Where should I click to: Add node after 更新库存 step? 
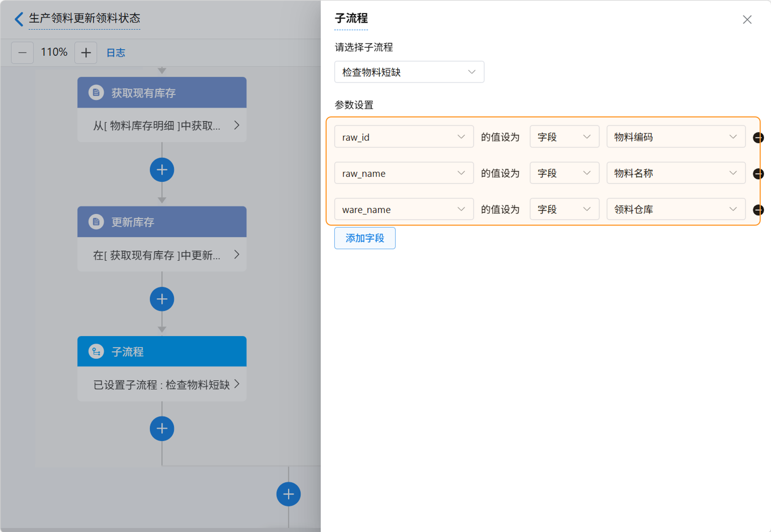(162, 299)
